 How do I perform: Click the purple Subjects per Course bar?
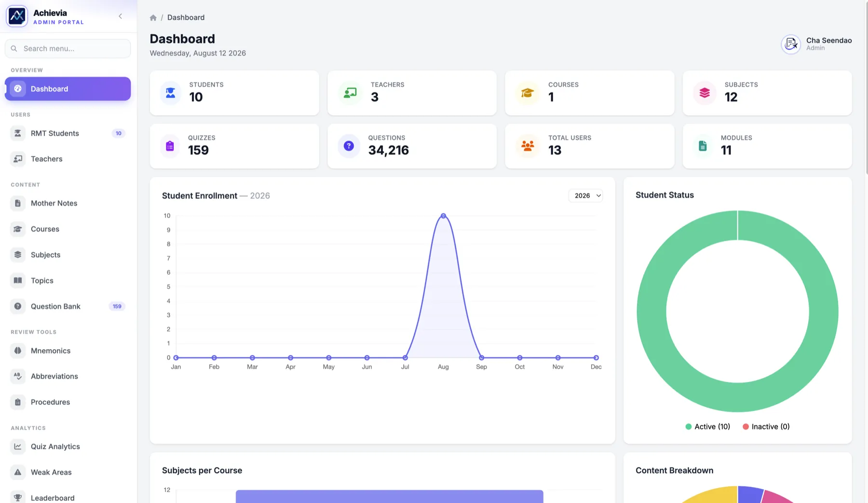pos(390,497)
